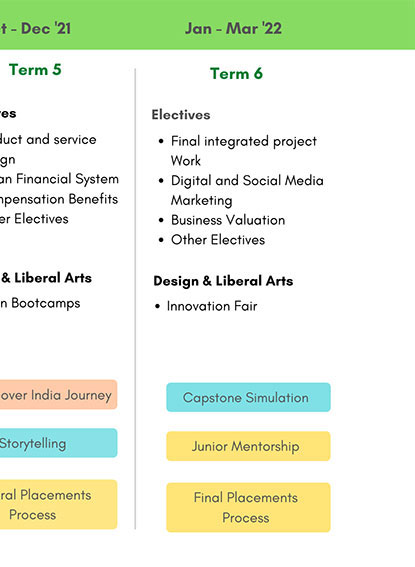This screenshot has width=415, height=567.
Task: Click the Final Placements Process box
Action: tap(248, 507)
